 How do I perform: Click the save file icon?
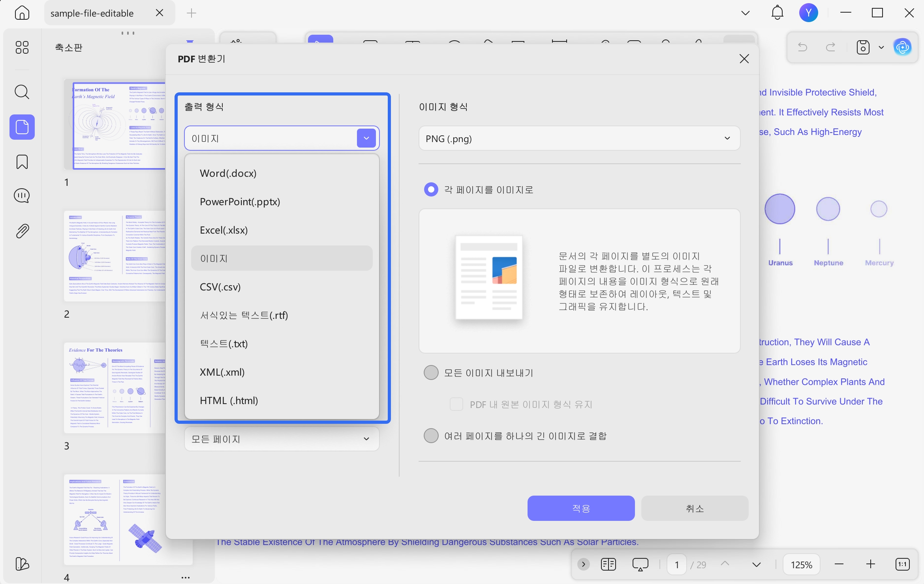click(863, 47)
